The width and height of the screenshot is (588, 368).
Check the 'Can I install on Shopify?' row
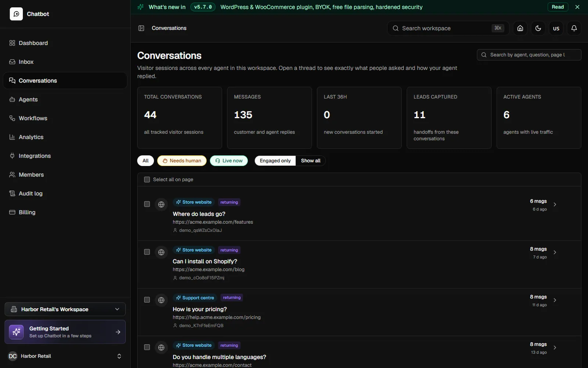(147, 252)
